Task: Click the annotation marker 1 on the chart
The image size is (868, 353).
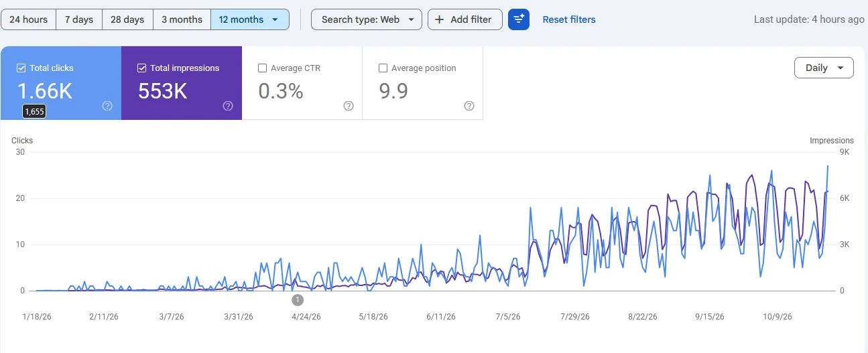Action: click(298, 299)
